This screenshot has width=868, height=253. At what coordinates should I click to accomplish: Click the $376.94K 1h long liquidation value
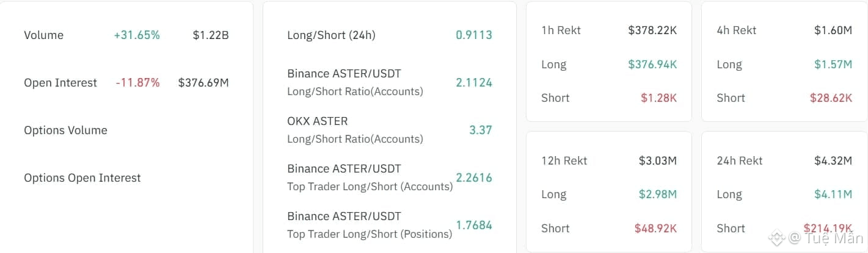click(x=652, y=65)
